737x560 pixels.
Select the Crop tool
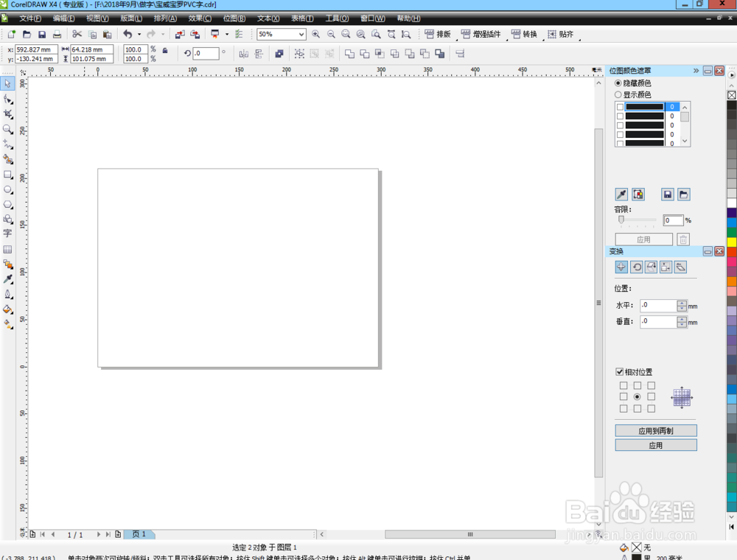pos(7,114)
